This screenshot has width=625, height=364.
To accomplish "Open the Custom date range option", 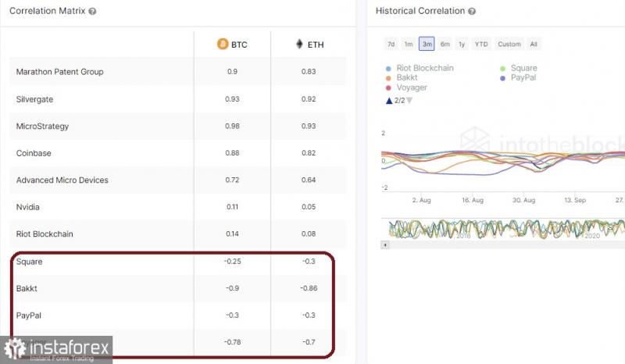I will (x=509, y=44).
